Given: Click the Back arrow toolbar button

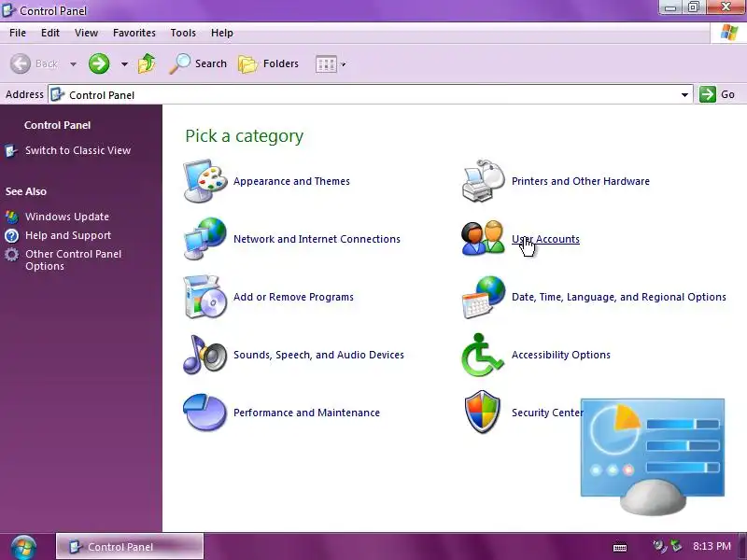Looking at the screenshot, I should click(x=35, y=63).
